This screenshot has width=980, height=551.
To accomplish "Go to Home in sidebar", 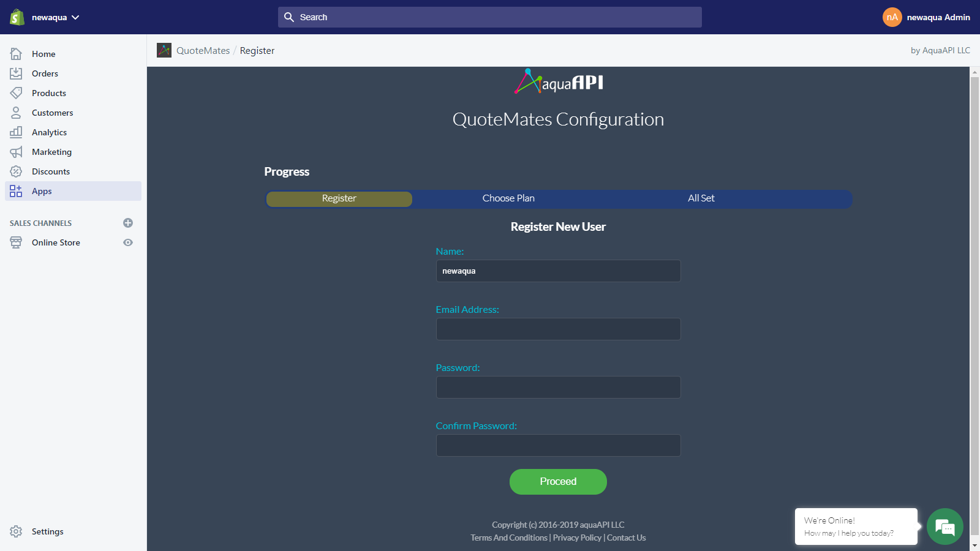I will pyautogui.click(x=43, y=54).
